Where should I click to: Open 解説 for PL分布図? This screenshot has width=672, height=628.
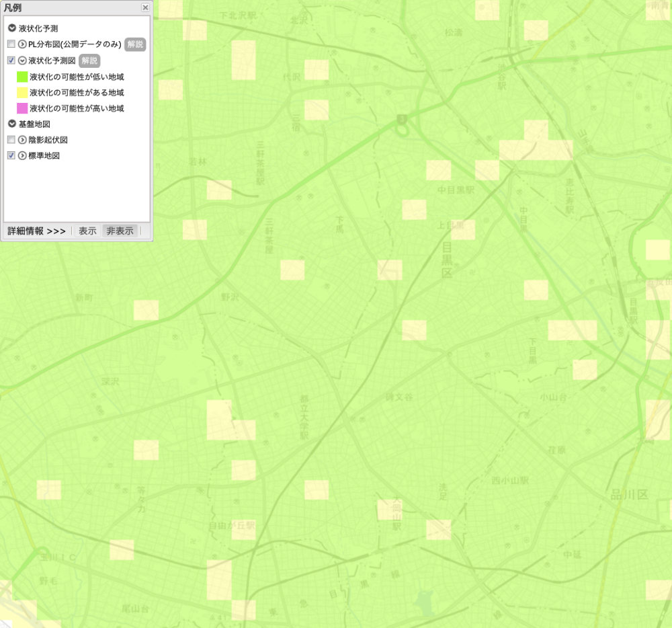click(135, 44)
